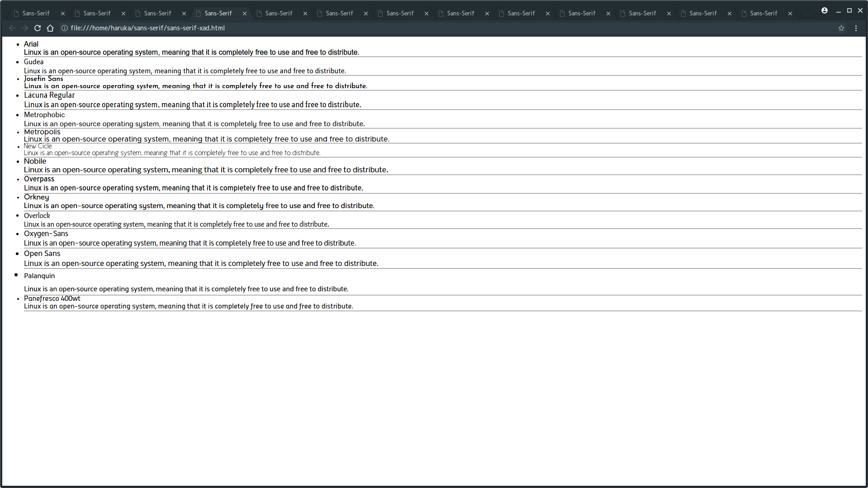Click the Linux sample sentence under Orkney

(x=199, y=206)
